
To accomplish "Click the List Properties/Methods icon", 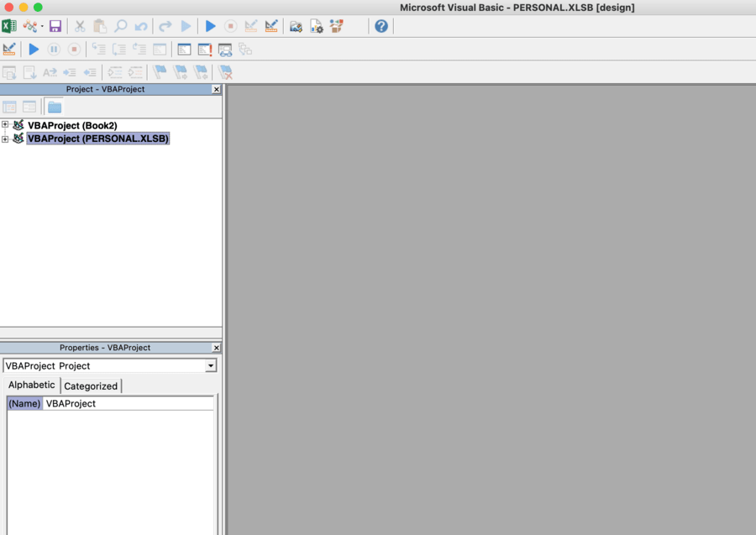I will click(9, 72).
